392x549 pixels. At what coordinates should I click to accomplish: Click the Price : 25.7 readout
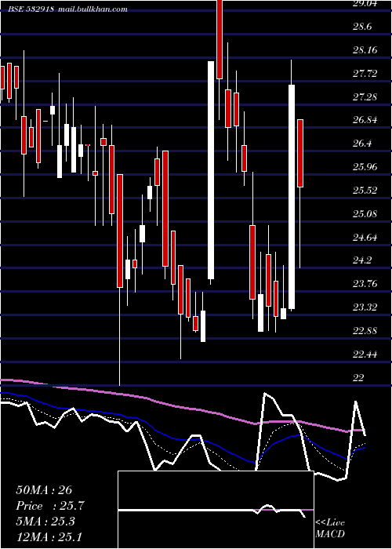[x=49, y=506]
